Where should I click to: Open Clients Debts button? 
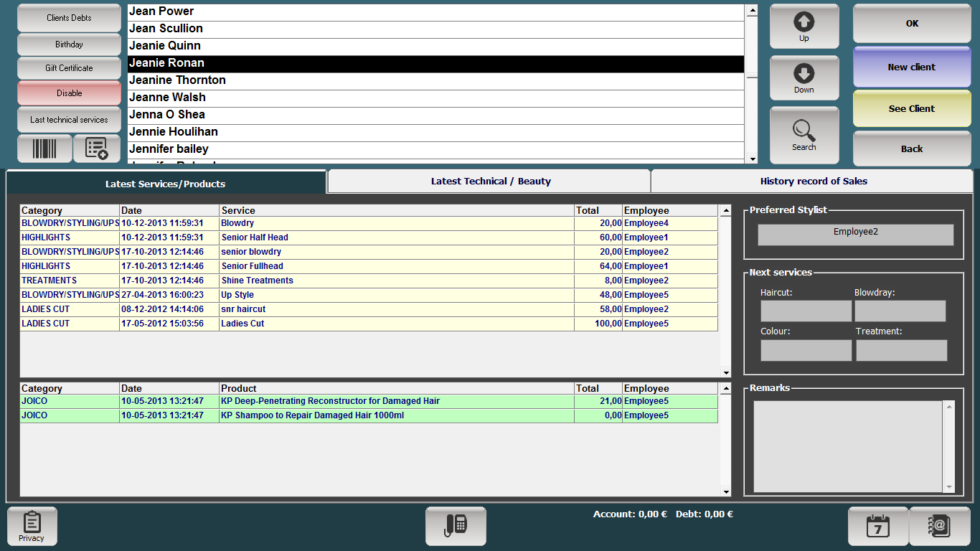click(x=69, y=18)
